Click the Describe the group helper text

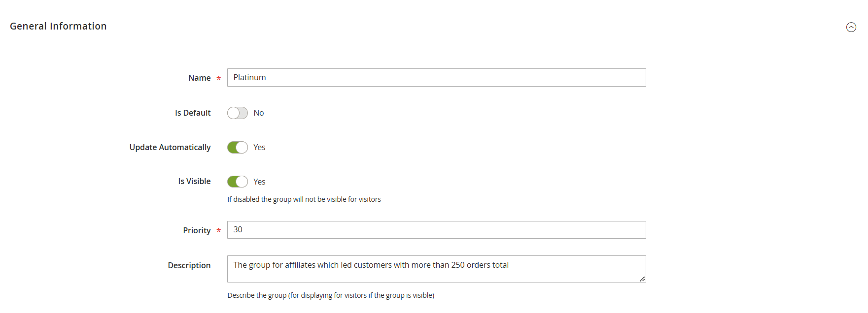[330, 295]
